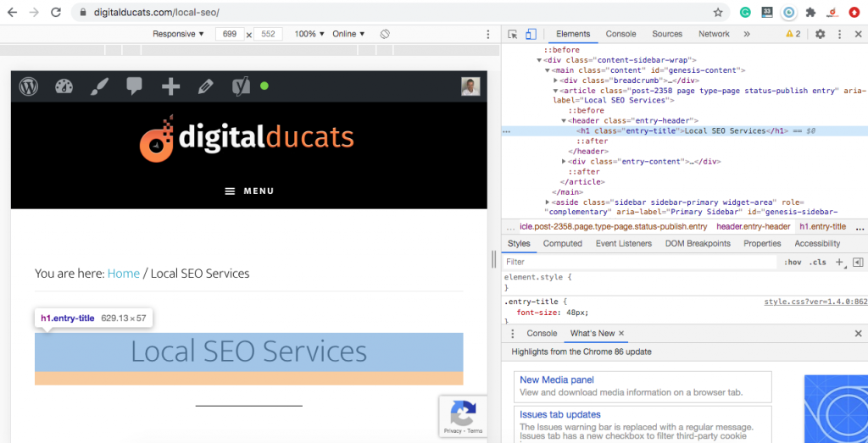Switch to the Sources tab
This screenshot has height=443, width=868.
(x=667, y=34)
